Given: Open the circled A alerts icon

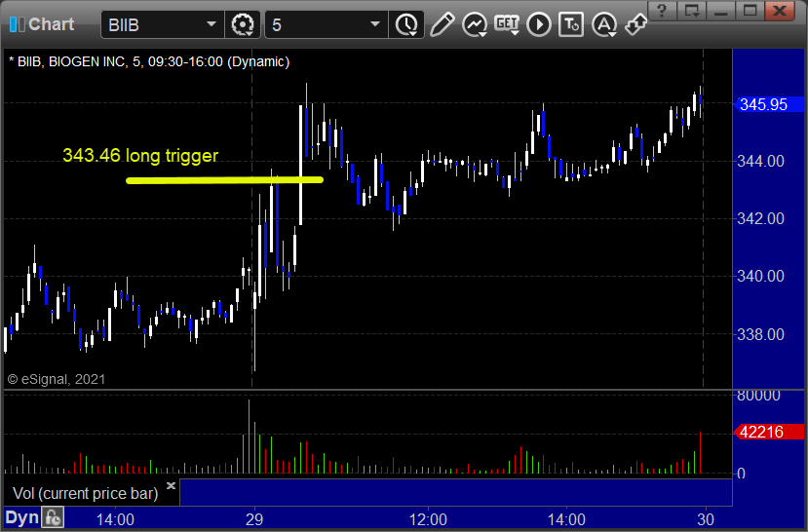Looking at the screenshot, I should 604,24.
